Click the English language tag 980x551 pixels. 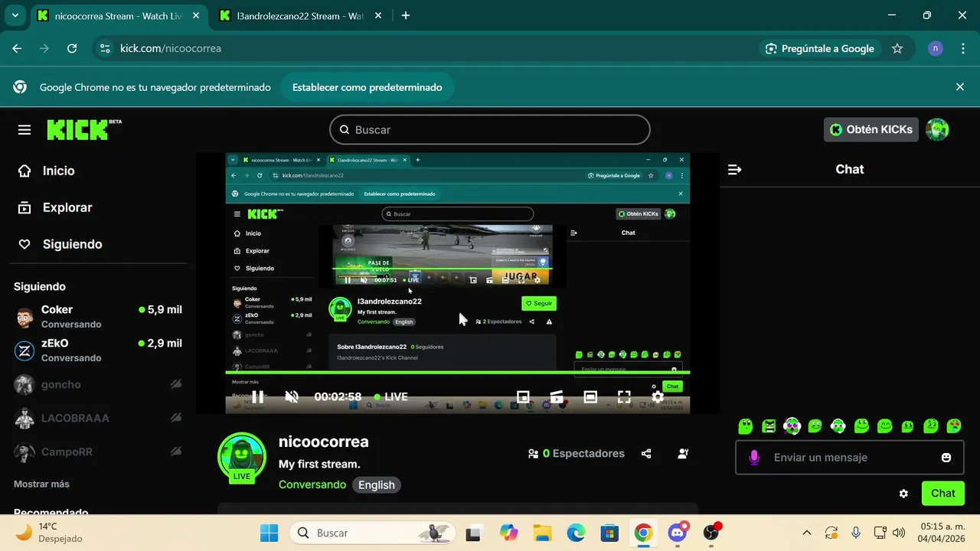(377, 484)
